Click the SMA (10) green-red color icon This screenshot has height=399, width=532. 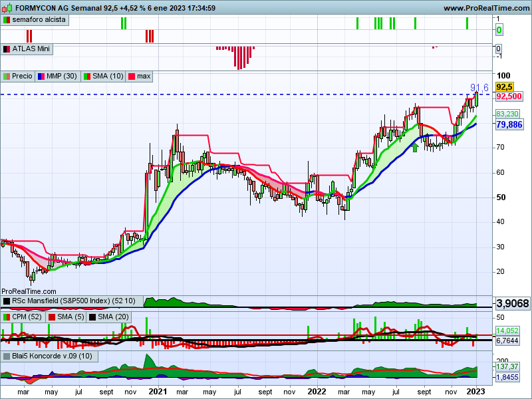pos(87,76)
